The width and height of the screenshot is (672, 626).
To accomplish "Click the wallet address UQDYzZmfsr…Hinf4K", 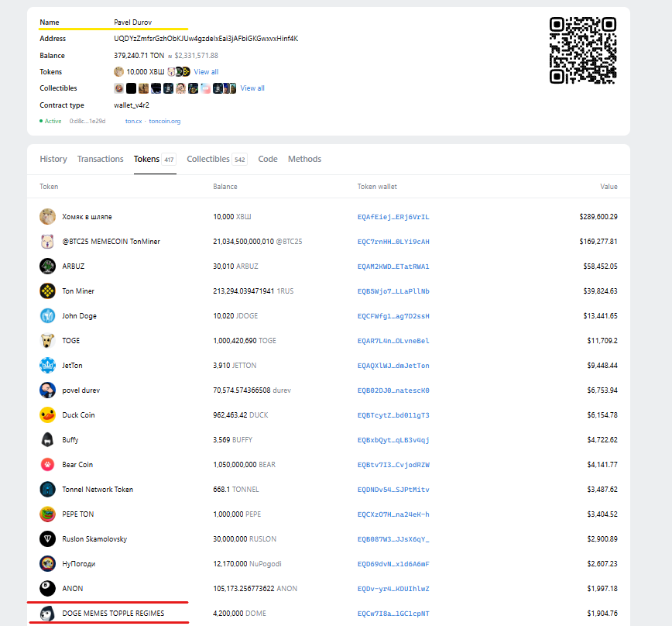I will point(206,39).
